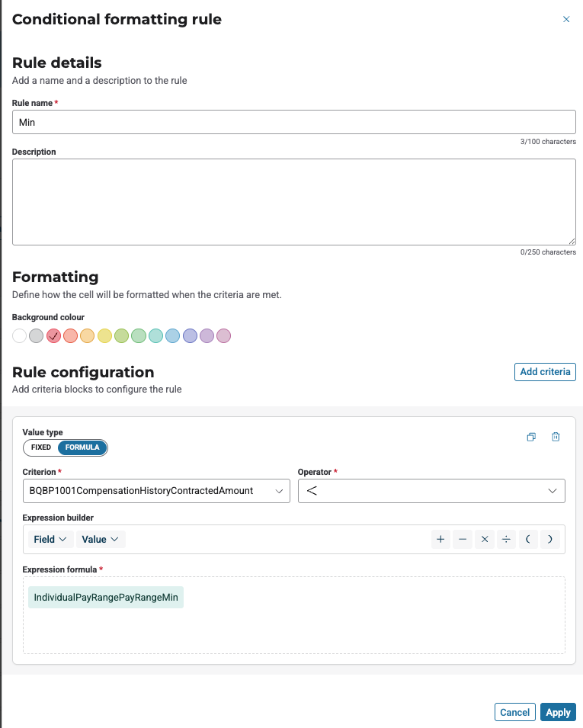
Task: Switch value type to FORMULA
Action: coord(82,447)
